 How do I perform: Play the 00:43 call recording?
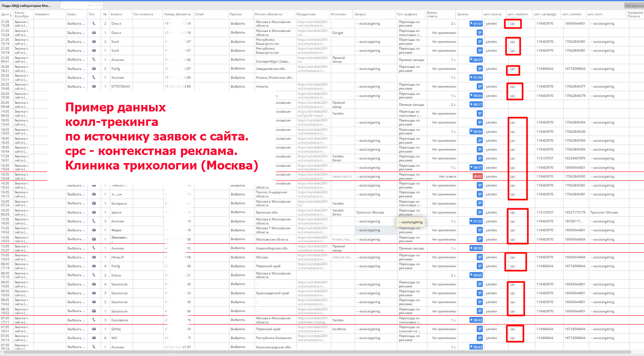[x=476, y=347]
